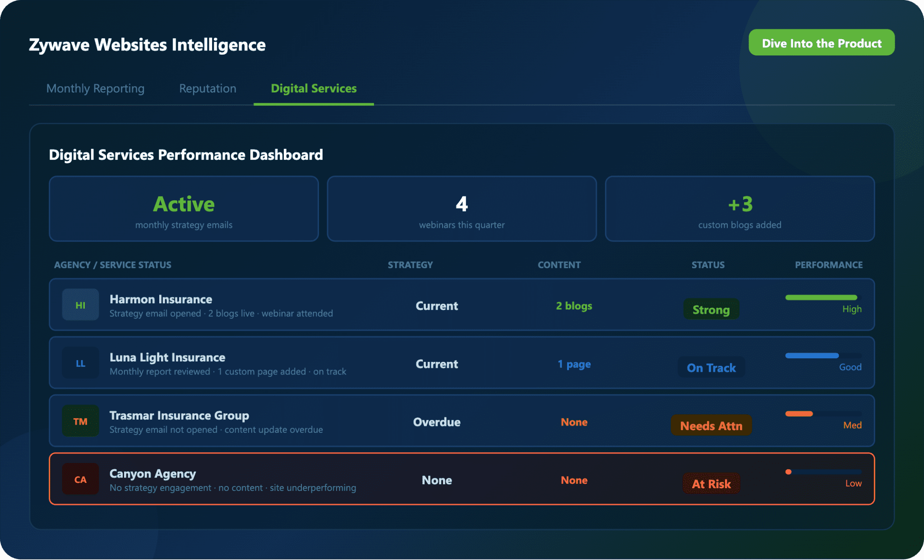Image resolution: width=924 pixels, height=560 pixels.
Task: Click the LL avatar icon for Luna Light
Action: (x=80, y=363)
